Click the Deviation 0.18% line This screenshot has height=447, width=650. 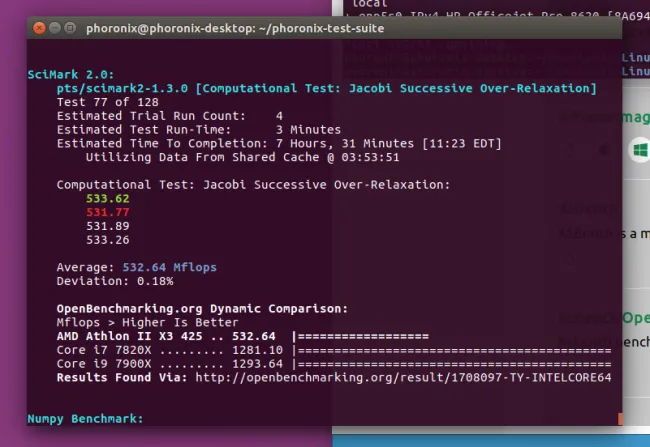click(115, 281)
